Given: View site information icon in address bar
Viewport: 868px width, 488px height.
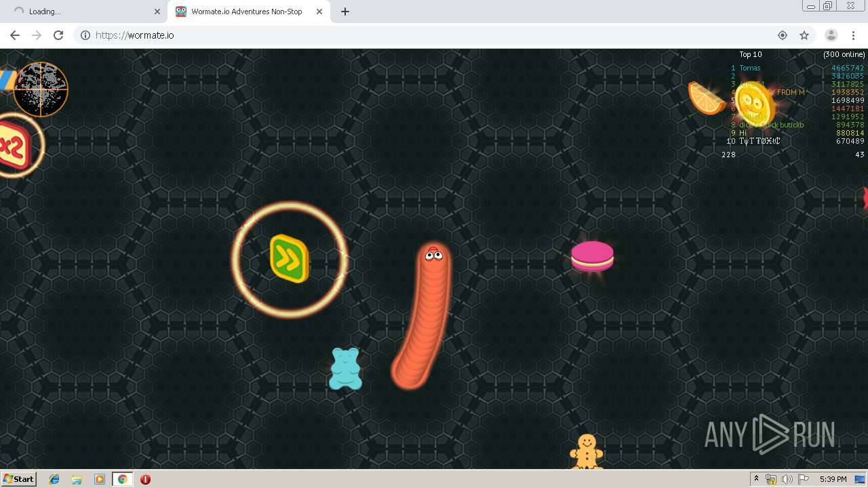Looking at the screenshot, I should (x=85, y=35).
